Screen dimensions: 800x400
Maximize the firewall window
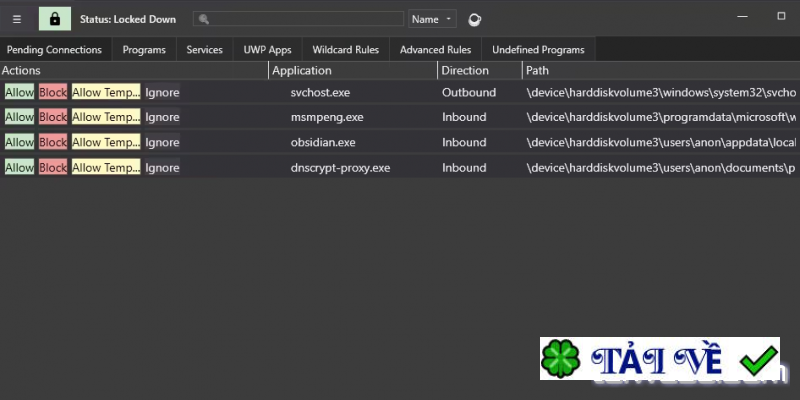click(x=781, y=16)
